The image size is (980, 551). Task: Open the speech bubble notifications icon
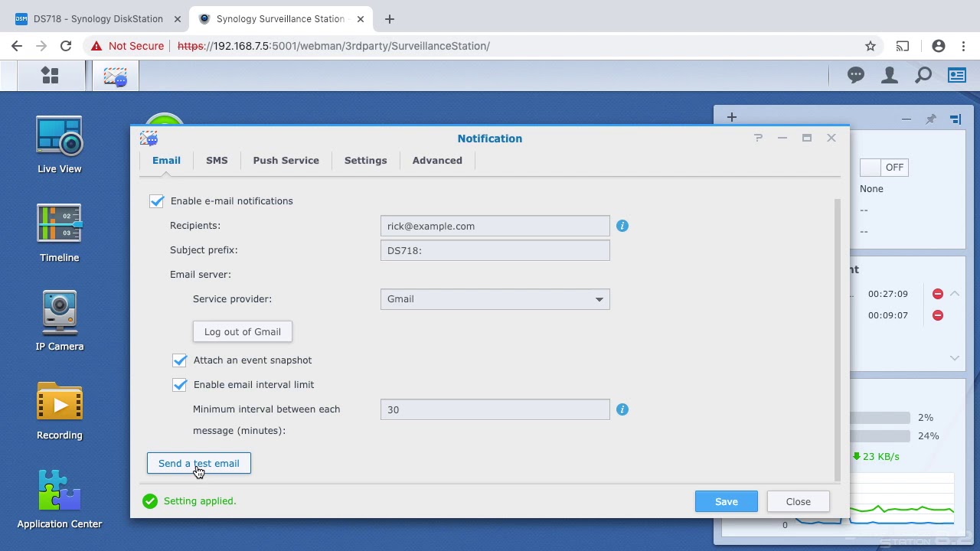click(856, 75)
